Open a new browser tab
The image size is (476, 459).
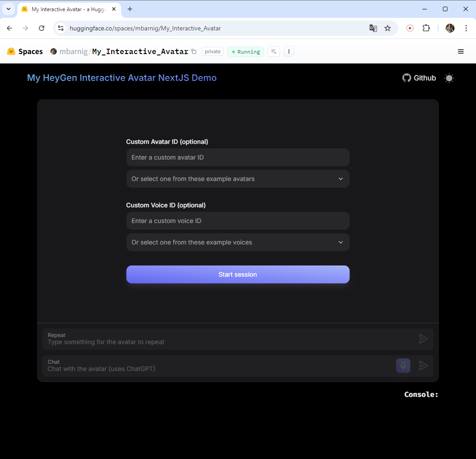coord(130,9)
